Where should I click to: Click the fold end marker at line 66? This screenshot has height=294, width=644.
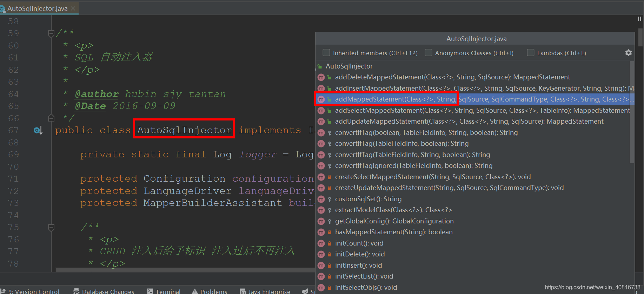[x=51, y=118]
